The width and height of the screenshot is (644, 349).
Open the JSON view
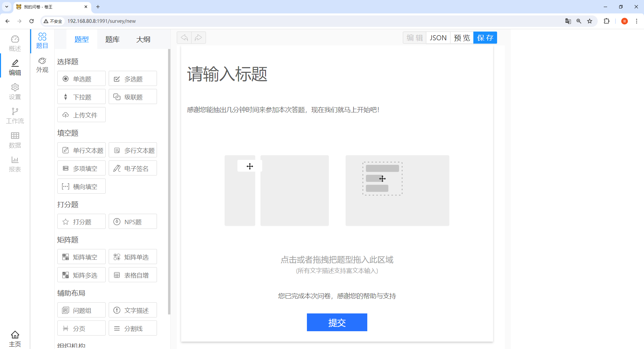coord(438,38)
